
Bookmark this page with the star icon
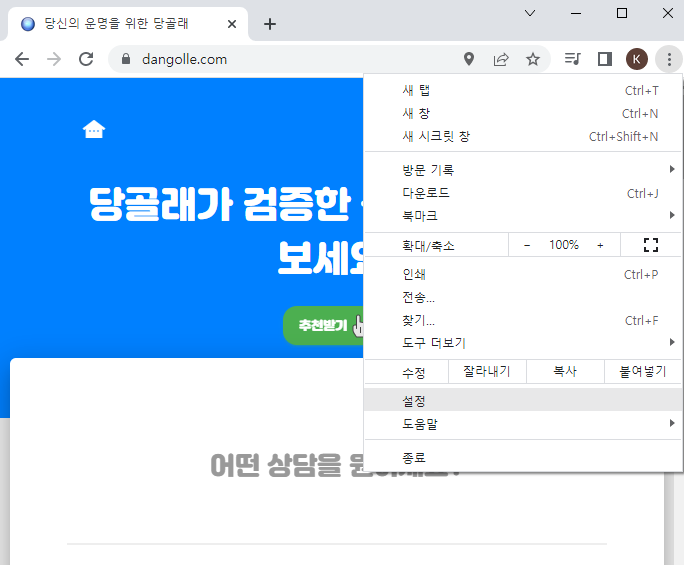click(x=533, y=59)
